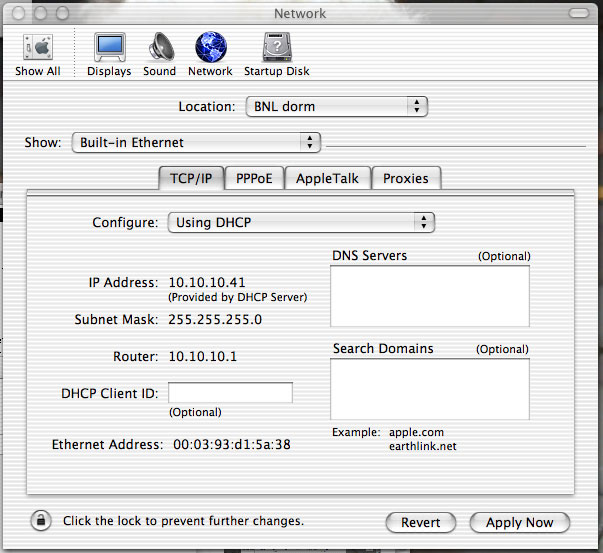Click the Show All apple icon
The width and height of the screenshot is (603, 553).
[x=37, y=48]
